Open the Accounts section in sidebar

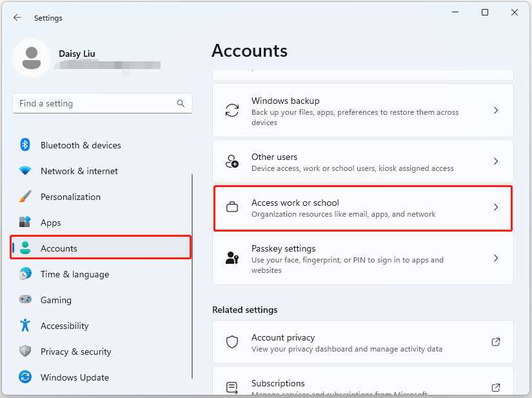tap(59, 248)
